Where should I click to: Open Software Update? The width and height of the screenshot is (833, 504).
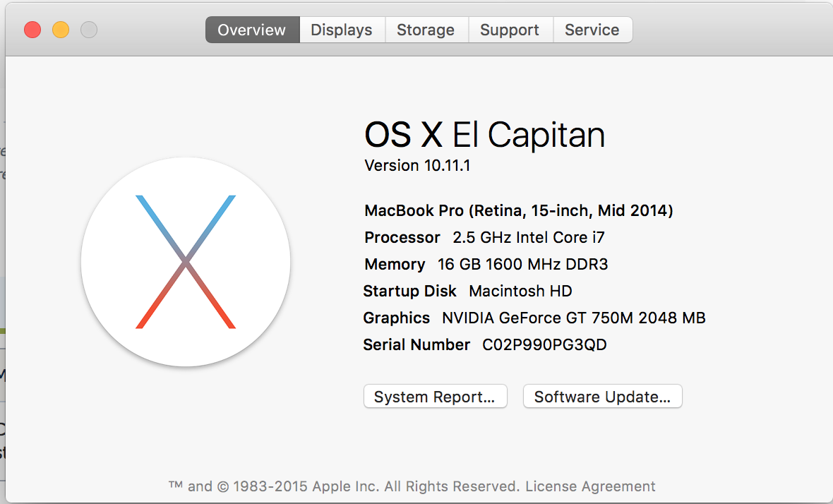(x=602, y=397)
